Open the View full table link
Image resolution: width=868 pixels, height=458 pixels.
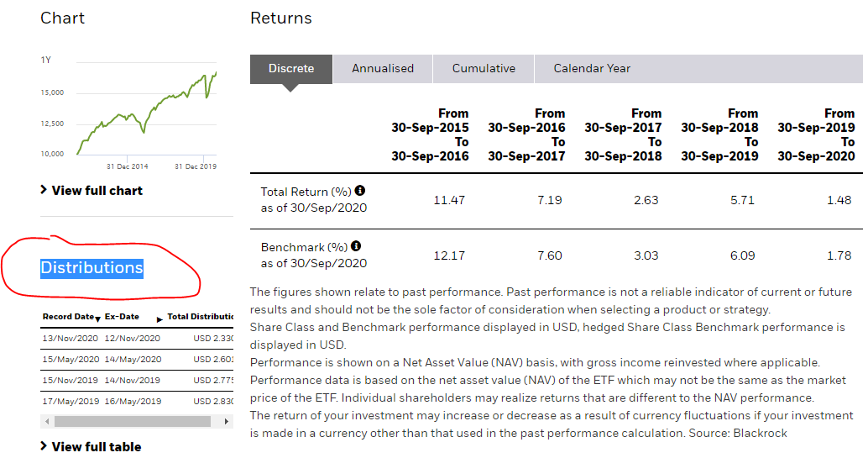point(97,447)
